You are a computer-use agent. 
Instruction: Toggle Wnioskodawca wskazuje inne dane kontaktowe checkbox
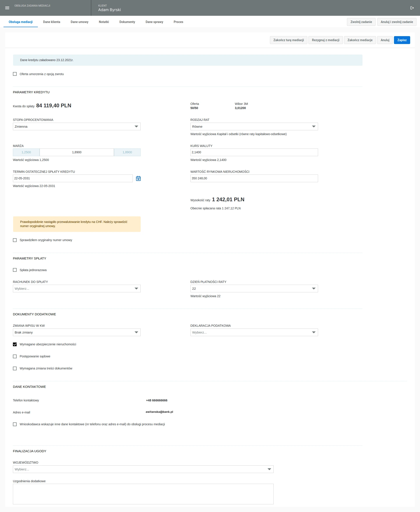tap(15, 424)
